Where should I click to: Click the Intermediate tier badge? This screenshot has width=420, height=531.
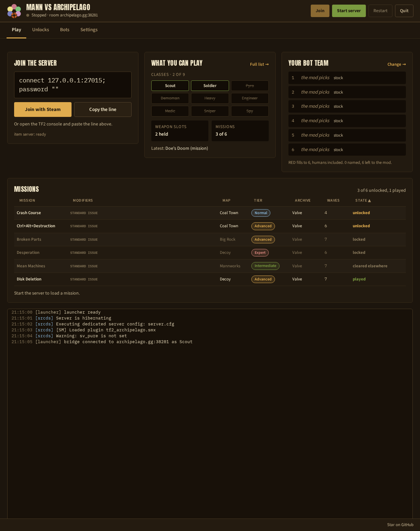click(x=265, y=266)
